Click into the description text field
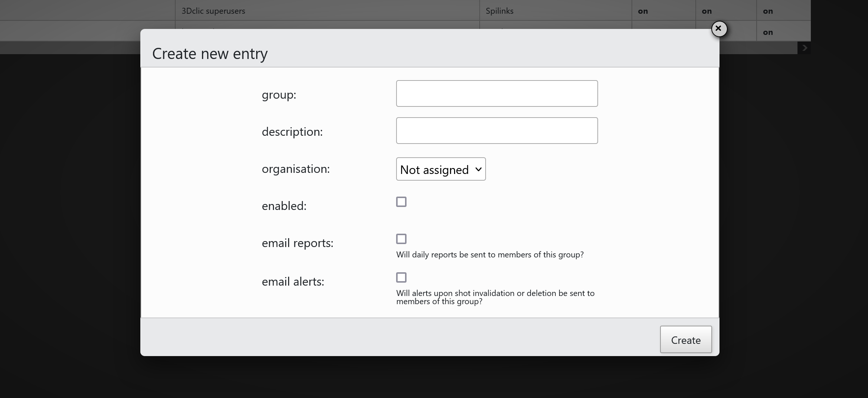The width and height of the screenshot is (868, 398). [497, 131]
